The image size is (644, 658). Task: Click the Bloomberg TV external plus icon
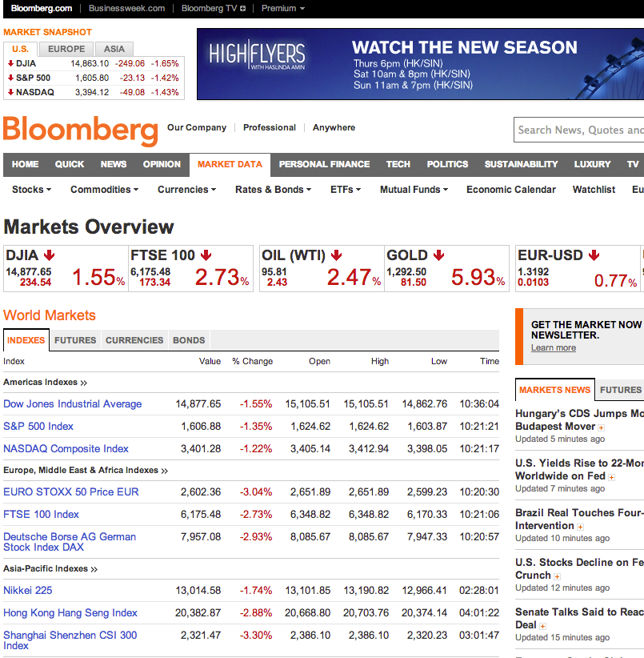[x=242, y=8]
